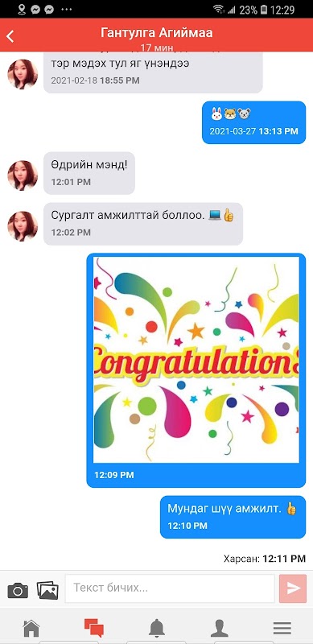The height and width of the screenshot is (644, 313).
Task: Open the Chats tab
Action: (94, 629)
